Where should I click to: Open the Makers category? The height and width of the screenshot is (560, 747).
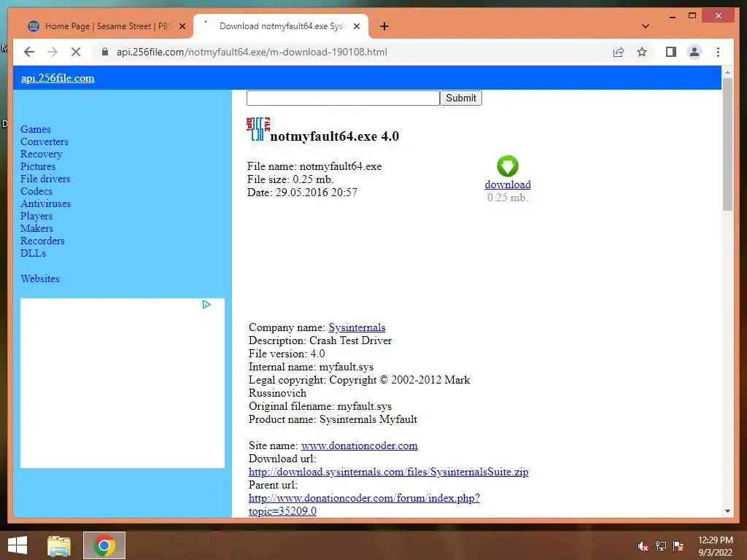pyautogui.click(x=36, y=228)
